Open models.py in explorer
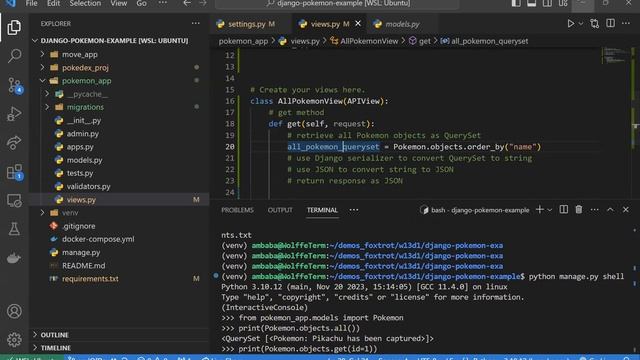This screenshot has width=640, height=360. click(84, 160)
